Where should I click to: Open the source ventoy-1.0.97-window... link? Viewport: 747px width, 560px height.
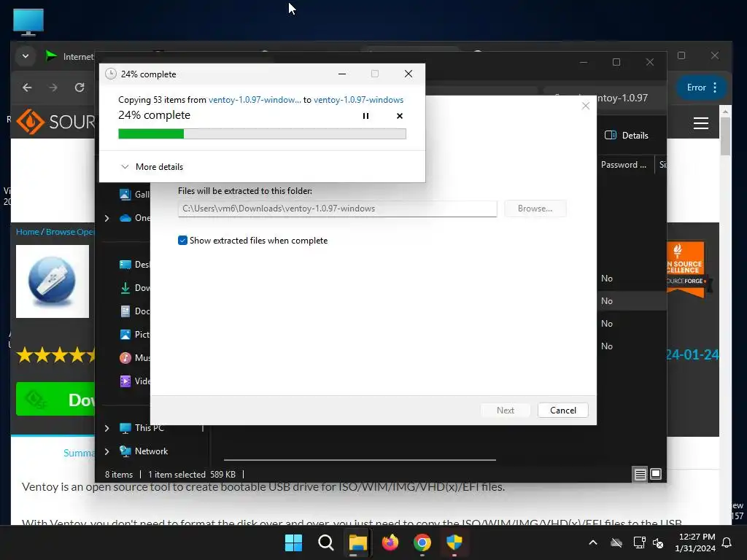click(x=255, y=99)
